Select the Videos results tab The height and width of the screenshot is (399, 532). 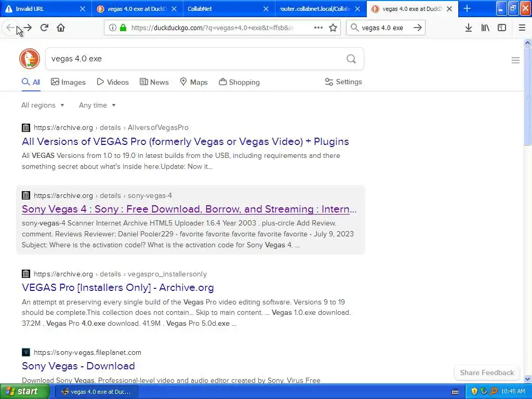point(113,82)
